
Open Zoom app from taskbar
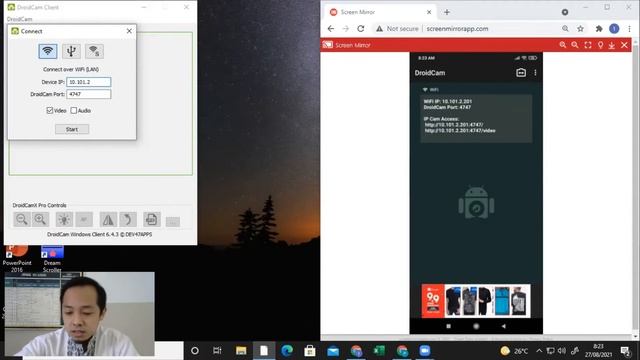point(425,351)
